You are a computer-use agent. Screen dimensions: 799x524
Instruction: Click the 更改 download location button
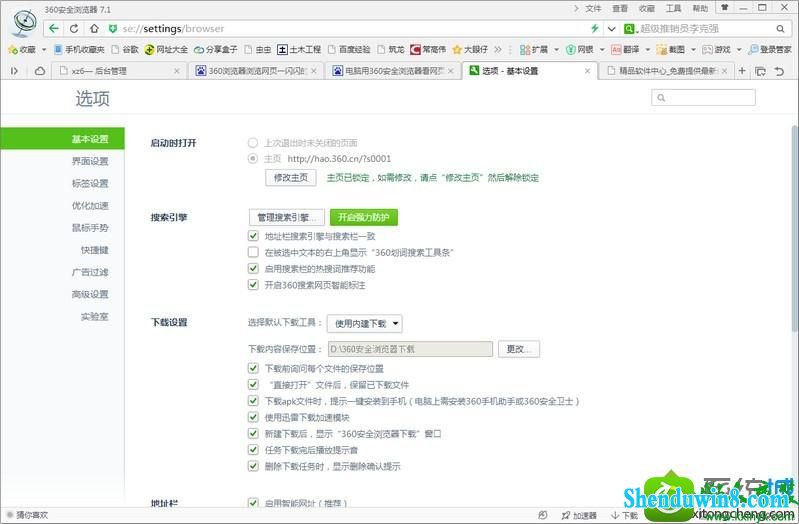coord(519,349)
